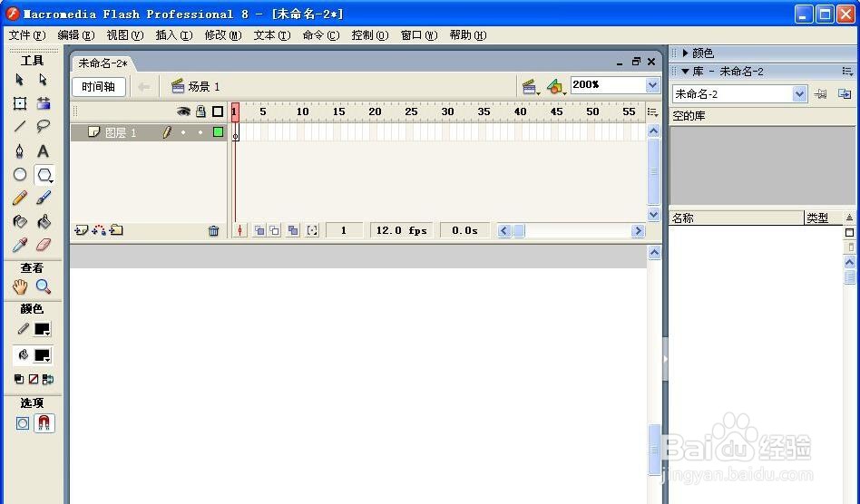The height and width of the screenshot is (504, 860).
Task: Open library panel options menu
Action: [847, 72]
